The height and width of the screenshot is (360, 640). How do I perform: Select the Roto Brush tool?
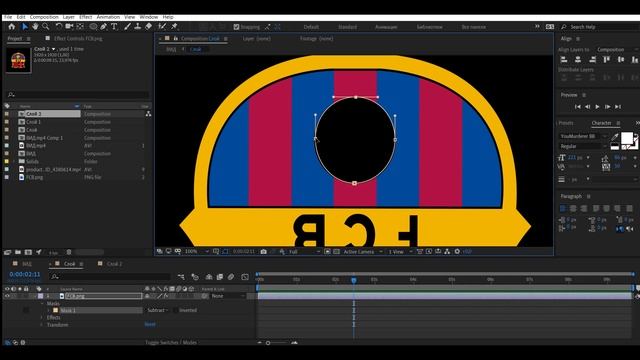point(162,27)
